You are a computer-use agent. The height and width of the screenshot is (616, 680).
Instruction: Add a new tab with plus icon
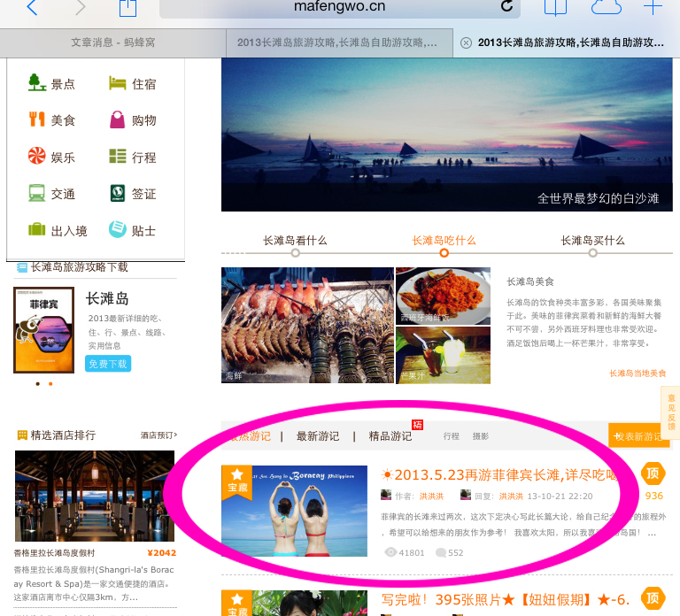653,8
